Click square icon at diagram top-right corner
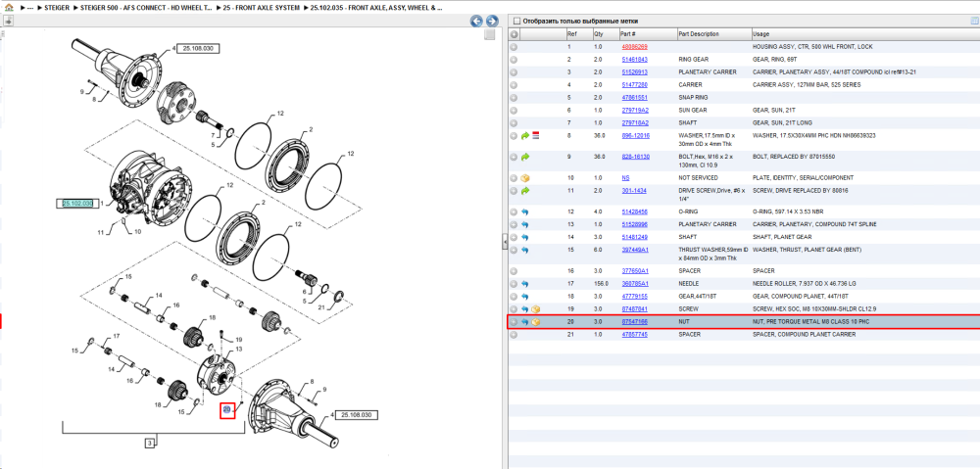This screenshot has height=469, width=980. (x=490, y=34)
